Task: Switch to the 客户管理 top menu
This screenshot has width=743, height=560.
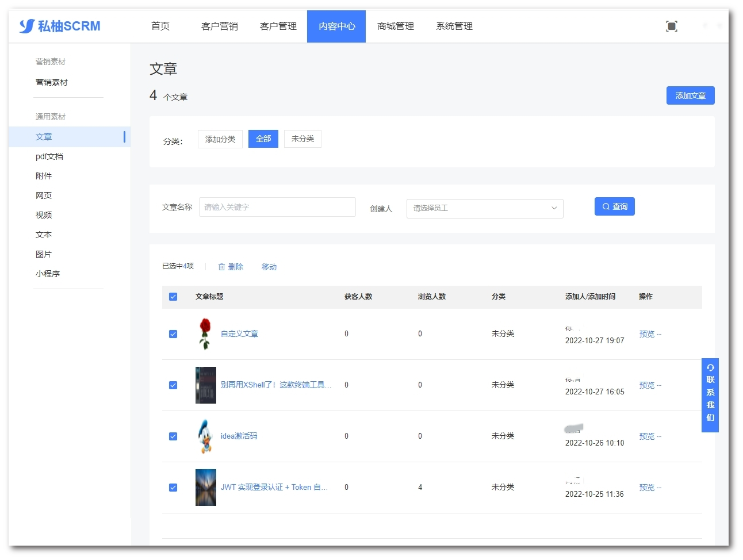Action: pyautogui.click(x=278, y=26)
